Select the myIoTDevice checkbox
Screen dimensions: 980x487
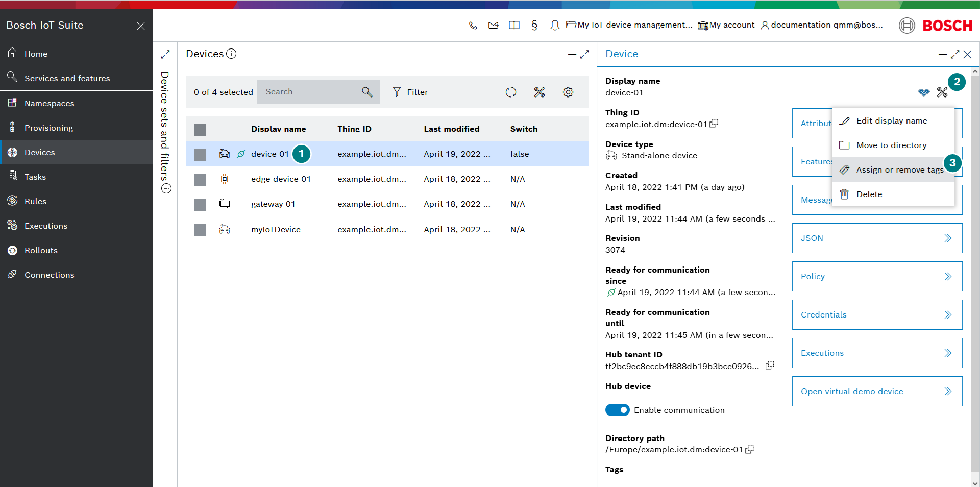click(x=200, y=230)
